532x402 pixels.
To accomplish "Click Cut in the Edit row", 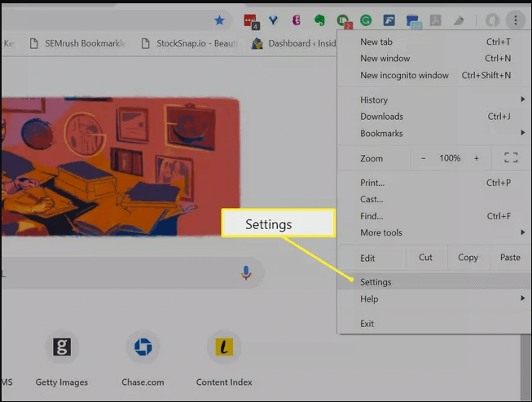I will coord(425,258).
